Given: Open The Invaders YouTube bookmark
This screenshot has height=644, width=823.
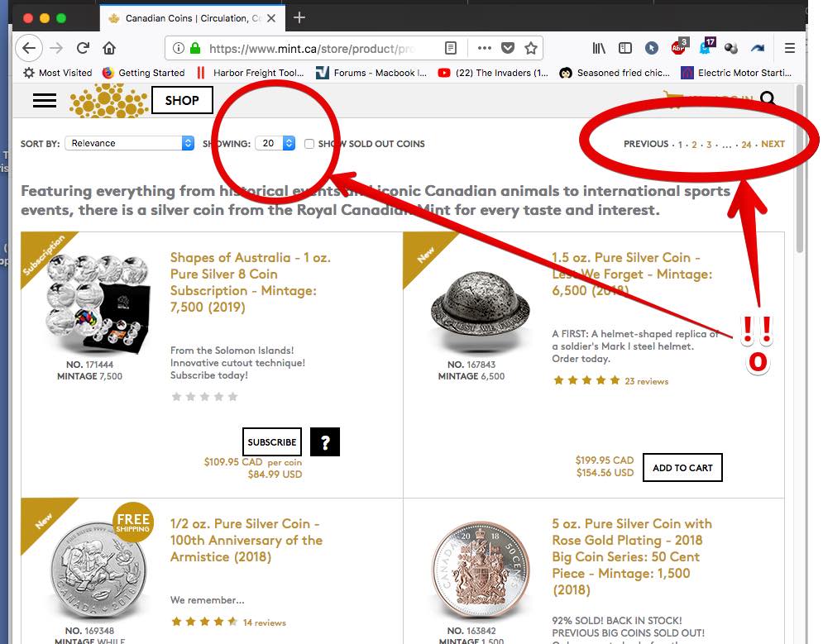Looking at the screenshot, I should 493,73.
